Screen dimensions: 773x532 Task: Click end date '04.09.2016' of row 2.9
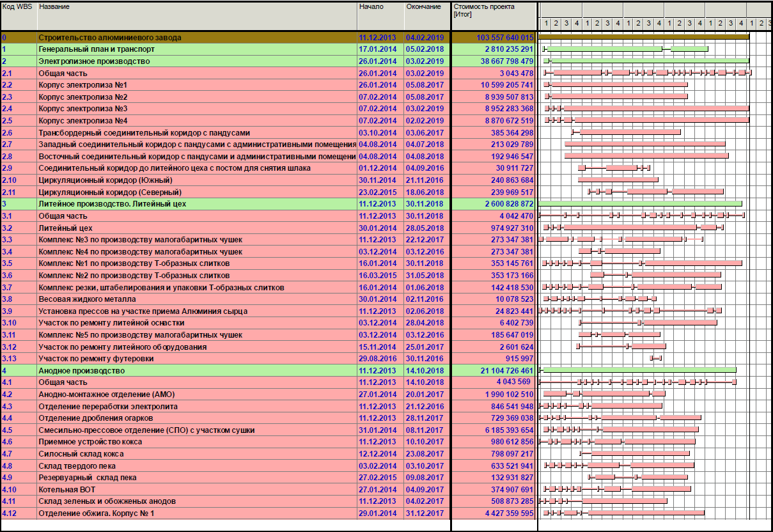click(x=427, y=168)
